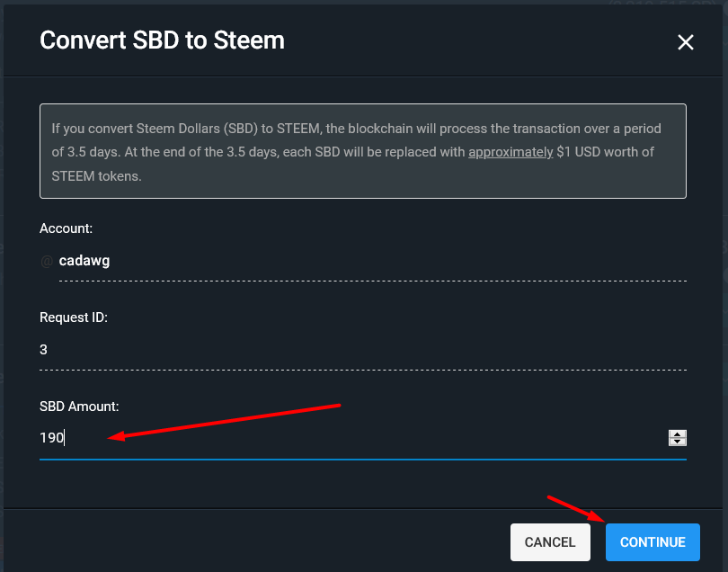728x572 pixels.
Task: Click the @ symbol before account name
Action: tap(47, 261)
